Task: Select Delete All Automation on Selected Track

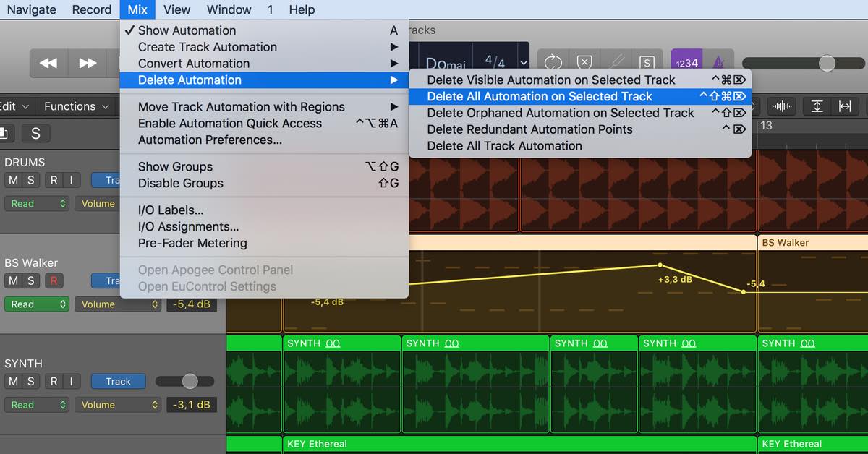Action: point(540,96)
